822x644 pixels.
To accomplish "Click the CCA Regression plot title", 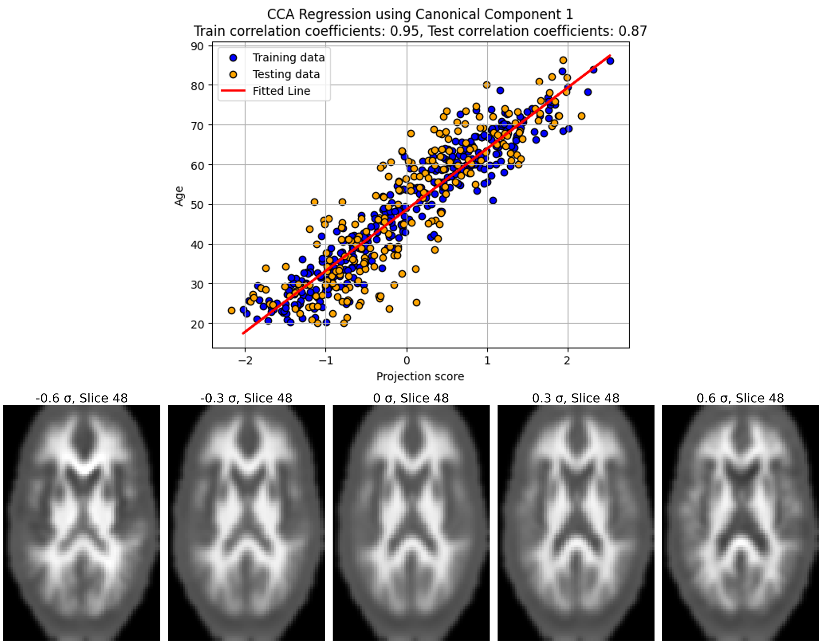I will (x=420, y=15).
